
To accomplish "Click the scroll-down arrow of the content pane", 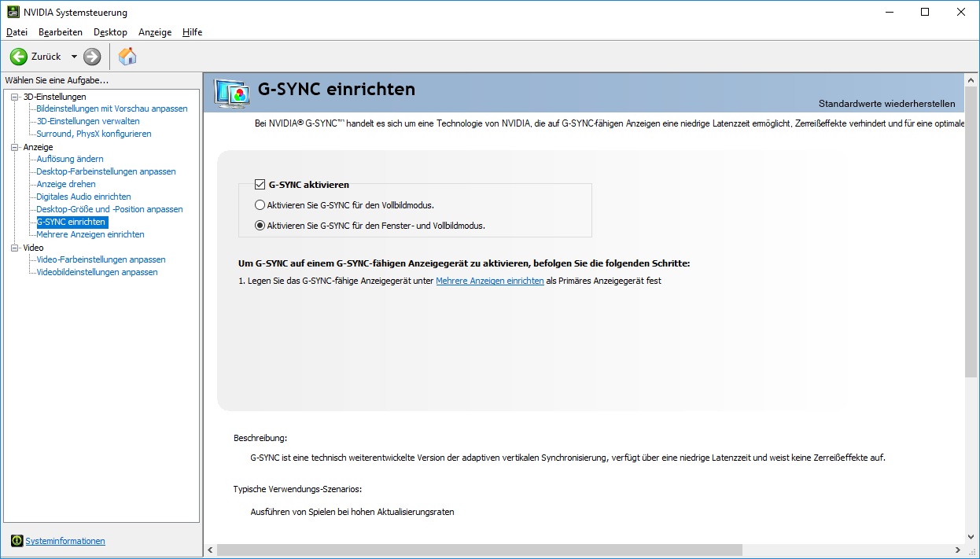I will [971, 536].
